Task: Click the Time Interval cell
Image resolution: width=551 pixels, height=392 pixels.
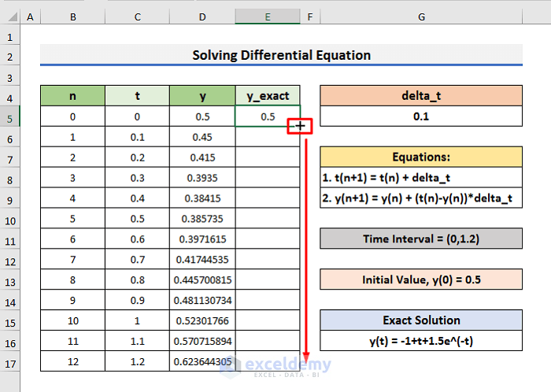Action: tap(421, 239)
